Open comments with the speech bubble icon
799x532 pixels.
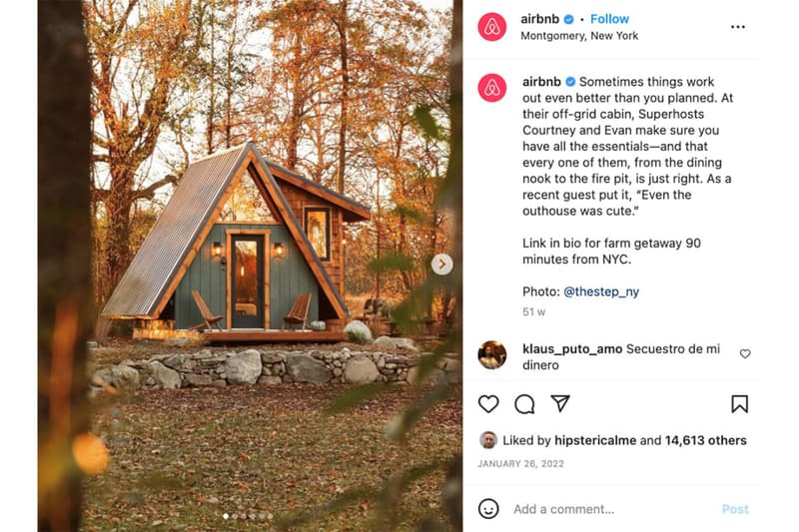pos(524,404)
